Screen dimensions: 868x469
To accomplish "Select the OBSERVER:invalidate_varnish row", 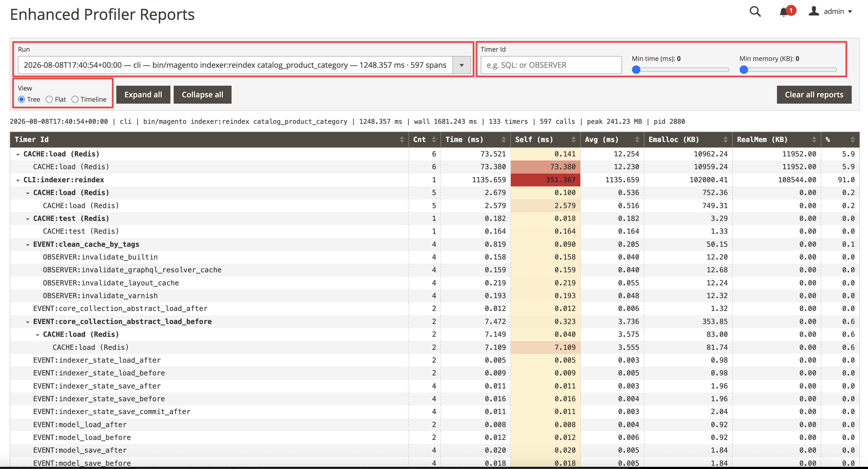I will 435,295.
